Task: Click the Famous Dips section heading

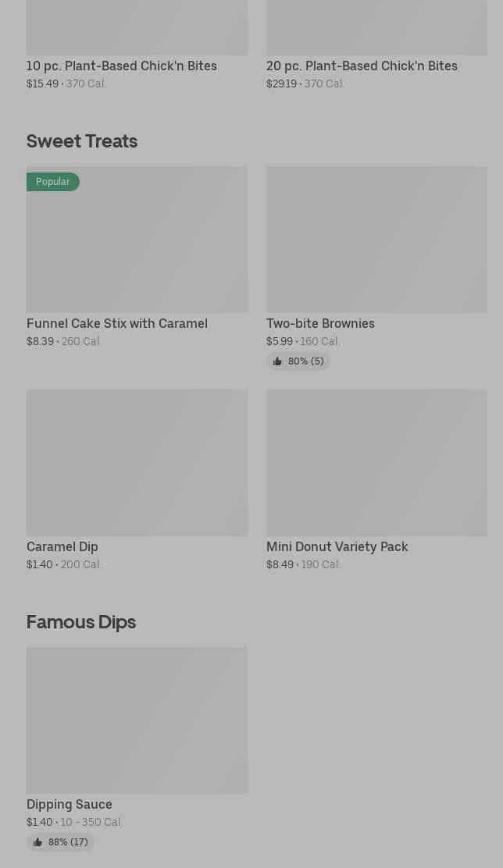Action: pyautogui.click(x=81, y=621)
